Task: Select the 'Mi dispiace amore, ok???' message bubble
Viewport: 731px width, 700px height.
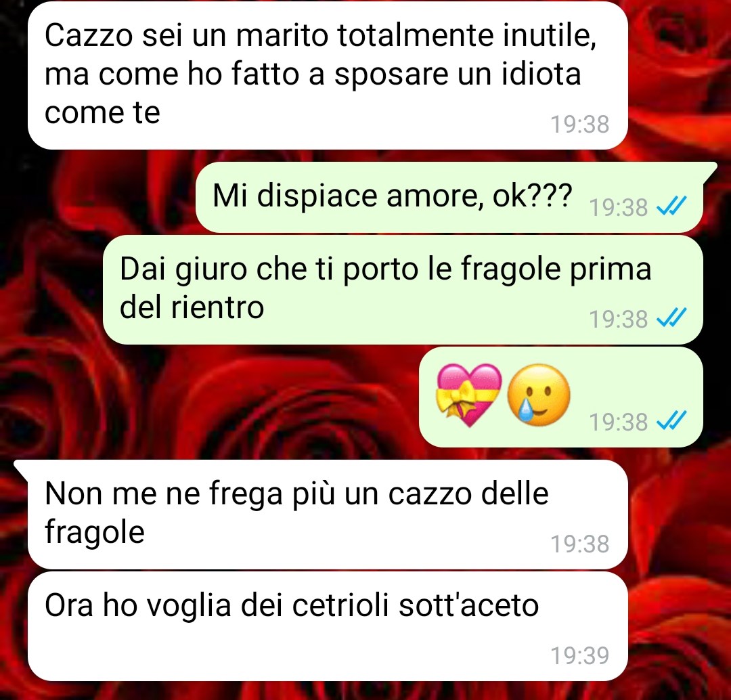Action: tap(449, 197)
